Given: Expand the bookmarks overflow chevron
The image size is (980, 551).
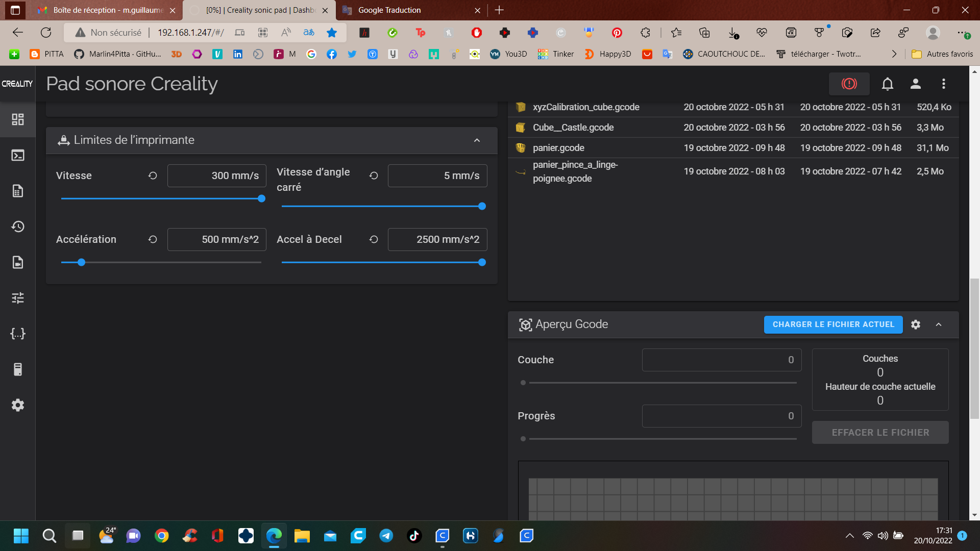Looking at the screenshot, I should [894, 54].
